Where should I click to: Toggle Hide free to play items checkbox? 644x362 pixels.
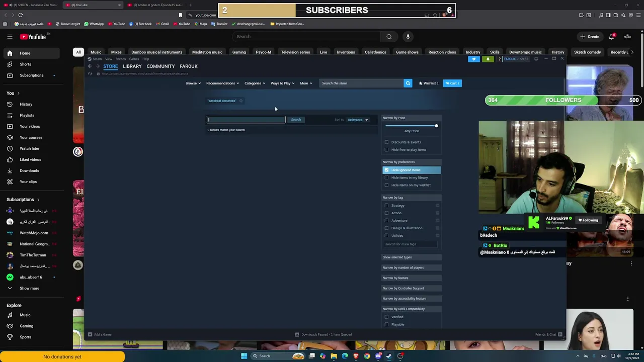387,150
